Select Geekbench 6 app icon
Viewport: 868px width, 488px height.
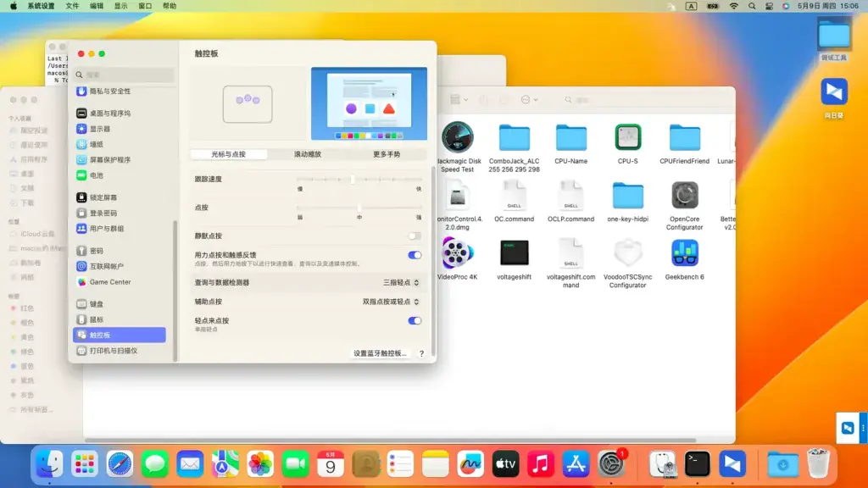tap(685, 252)
